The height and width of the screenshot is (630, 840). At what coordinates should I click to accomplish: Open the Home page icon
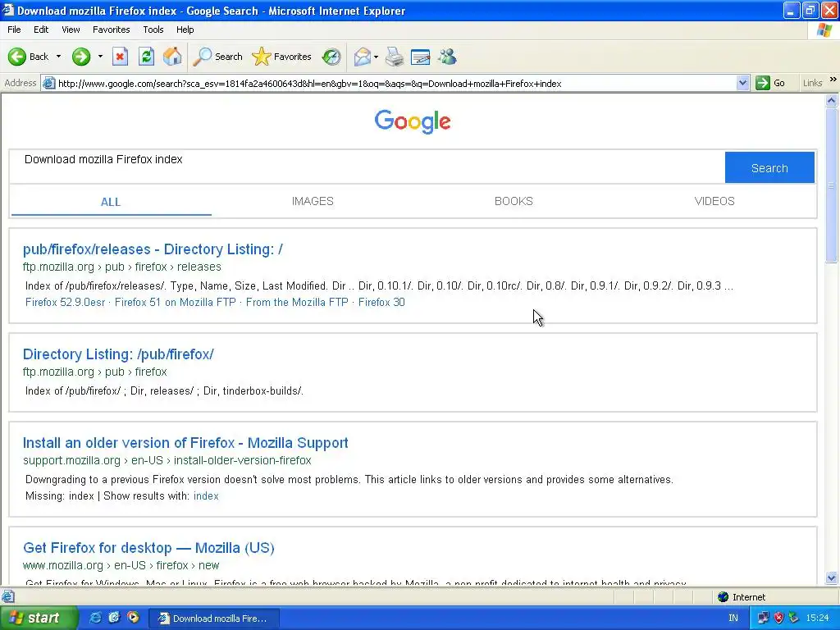pyautogui.click(x=172, y=57)
